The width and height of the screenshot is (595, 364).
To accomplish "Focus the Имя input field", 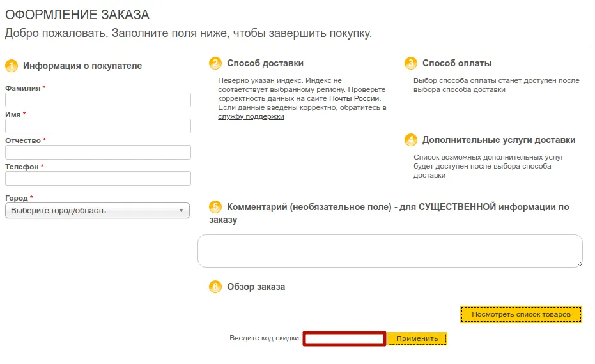I will [x=98, y=126].
